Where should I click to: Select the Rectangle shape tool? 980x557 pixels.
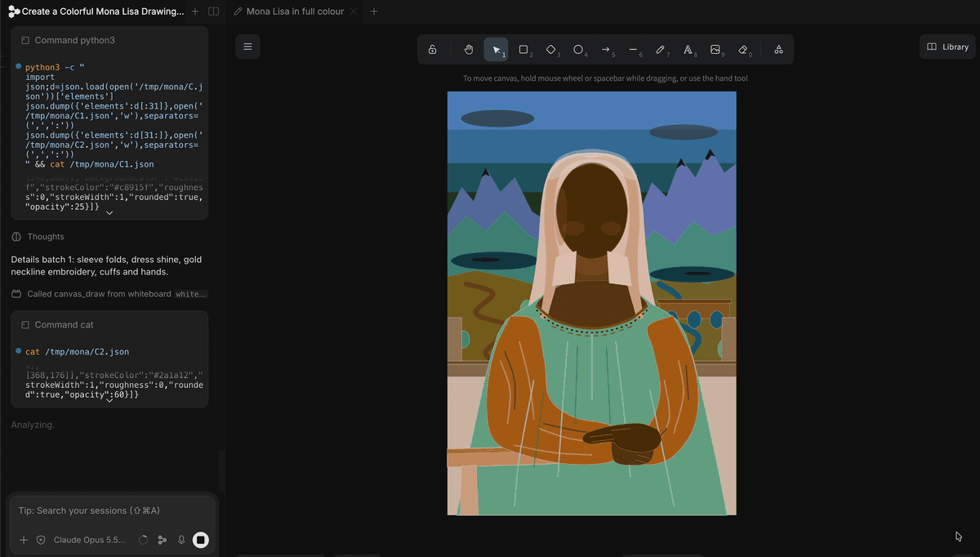pos(523,49)
